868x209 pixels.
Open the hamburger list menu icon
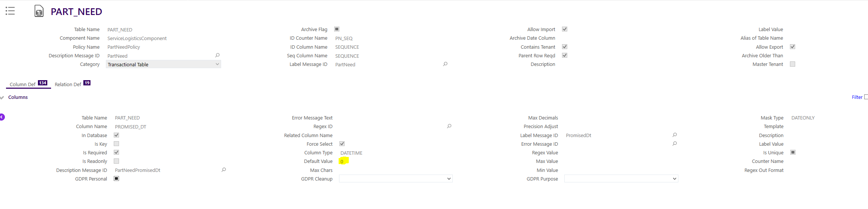point(10,11)
